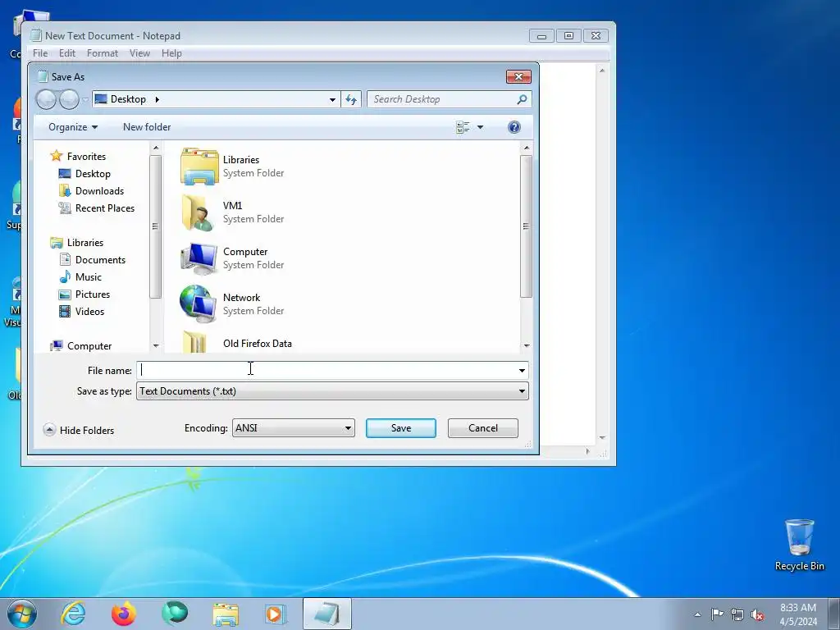Open Recent Places in the sidebar

(105, 208)
